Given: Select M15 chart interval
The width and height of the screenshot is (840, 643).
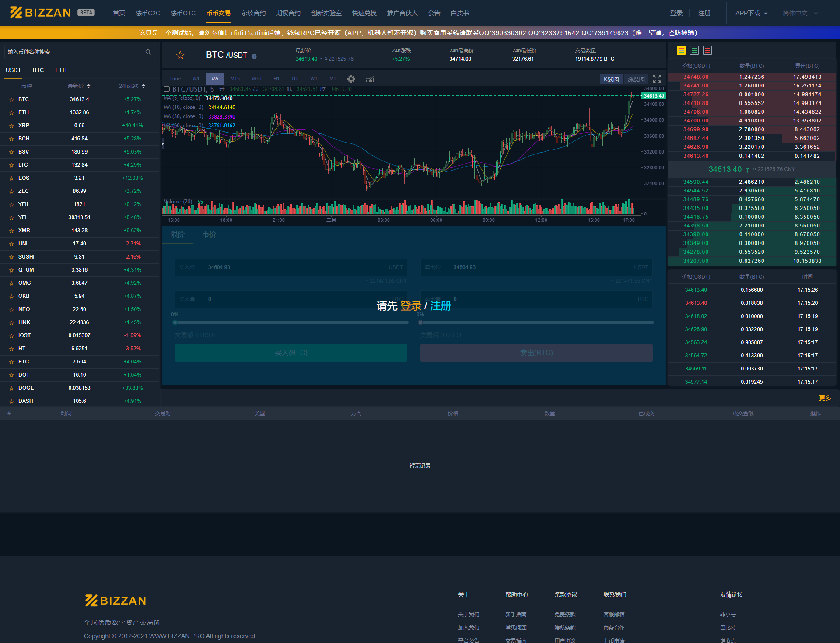Looking at the screenshot, I should 235,79.
